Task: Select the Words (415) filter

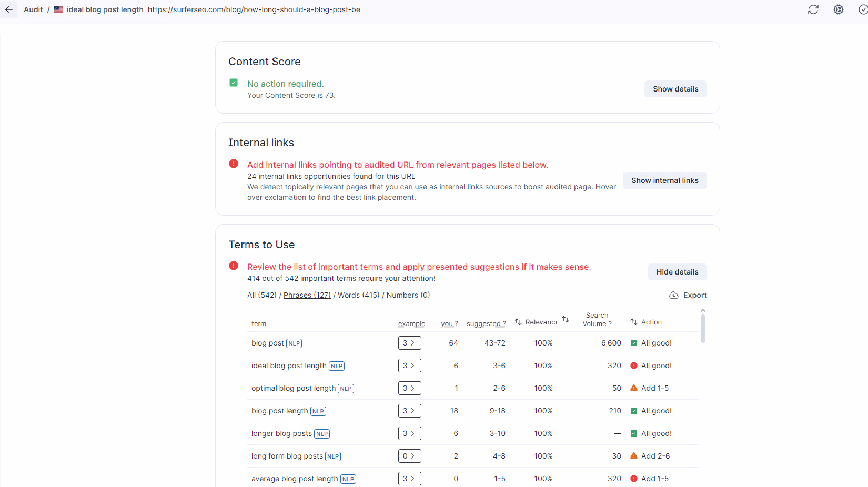Action: (359, 295)
